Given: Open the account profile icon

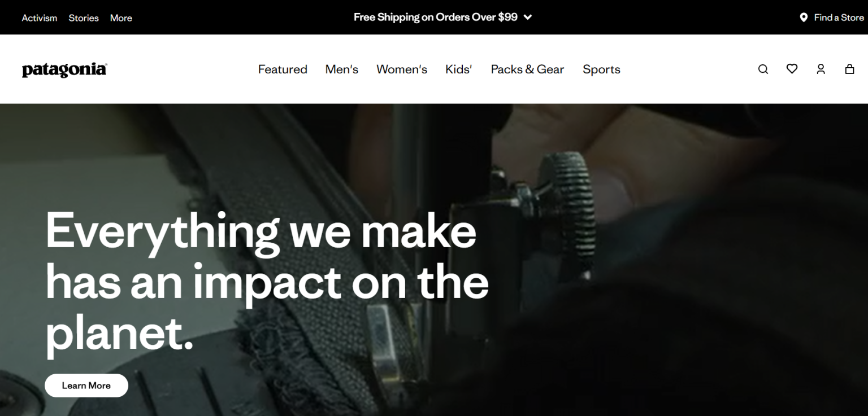Looking at the screenshot, I should (x=821, y=69).
